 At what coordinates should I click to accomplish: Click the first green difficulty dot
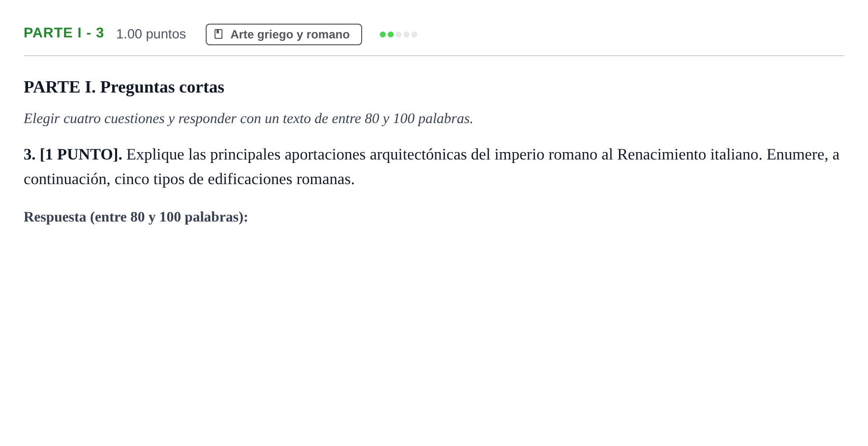383,34
